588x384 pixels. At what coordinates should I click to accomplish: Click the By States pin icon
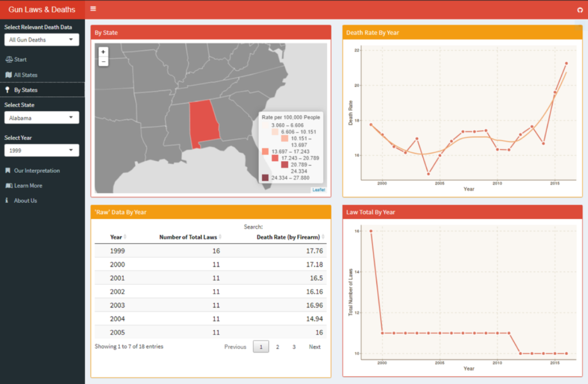click(x=7, y=90)
